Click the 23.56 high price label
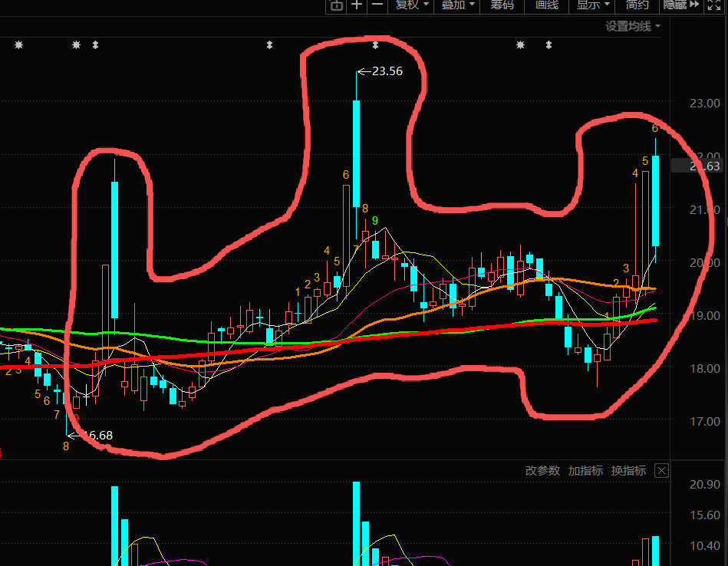This screenshot has height=566, width=728. (x=387, y=71)
